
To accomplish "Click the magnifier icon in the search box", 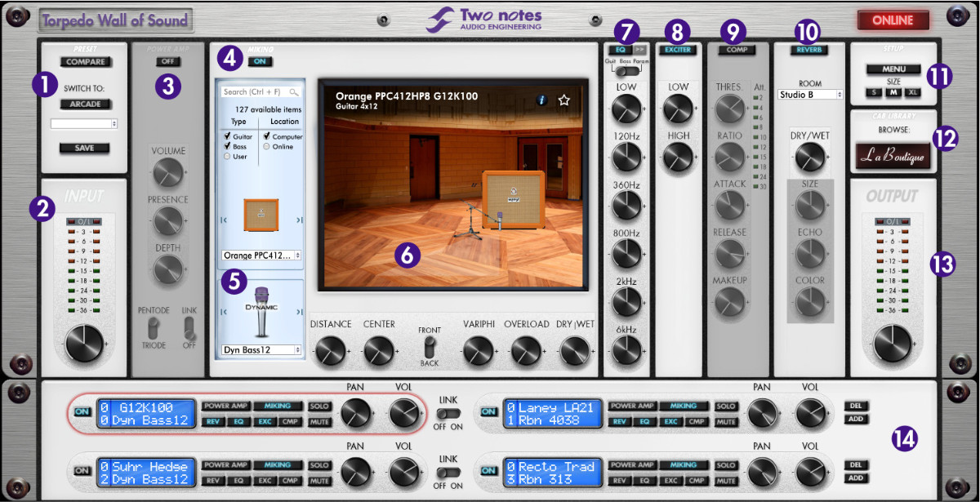I will 293,92.
